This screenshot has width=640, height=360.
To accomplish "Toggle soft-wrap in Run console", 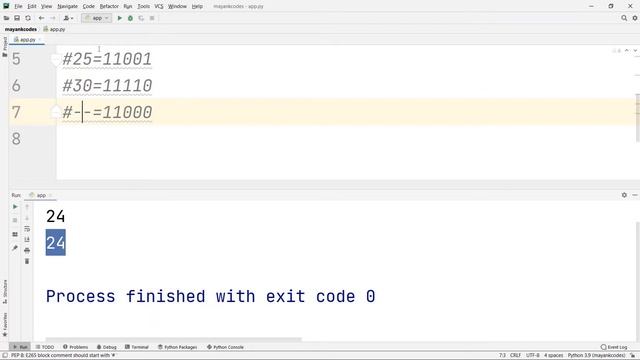I will [x=27, y=229].
